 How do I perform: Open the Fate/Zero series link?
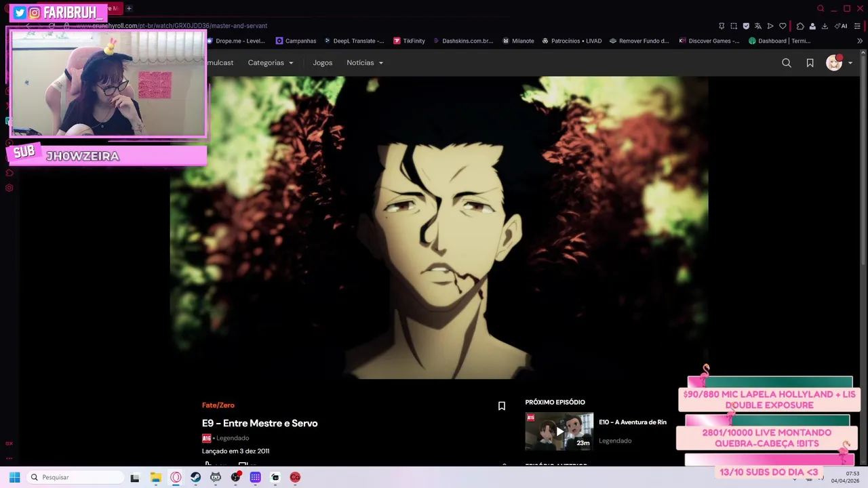tap(218, 405)
